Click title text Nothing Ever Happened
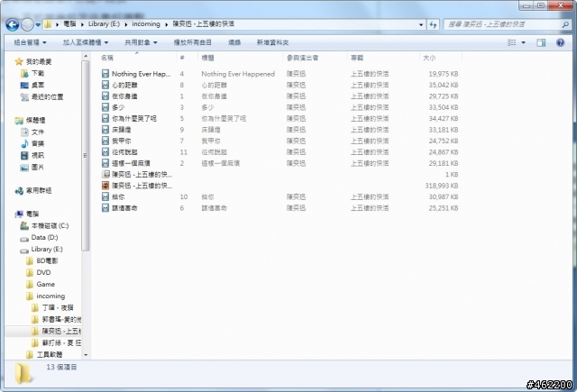 pos(238,74)
